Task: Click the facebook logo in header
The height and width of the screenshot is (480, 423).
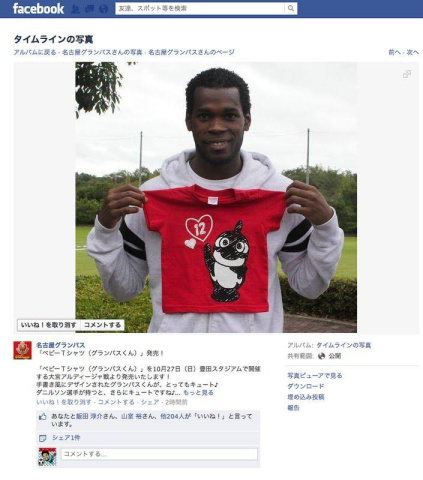Action: pyautogui.click(x=38, y=9)
